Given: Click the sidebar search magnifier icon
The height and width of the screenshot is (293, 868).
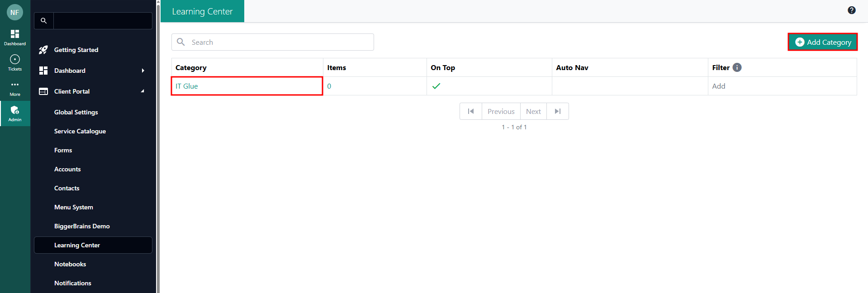Looking at the screenshot, I should tap(44, 21).
